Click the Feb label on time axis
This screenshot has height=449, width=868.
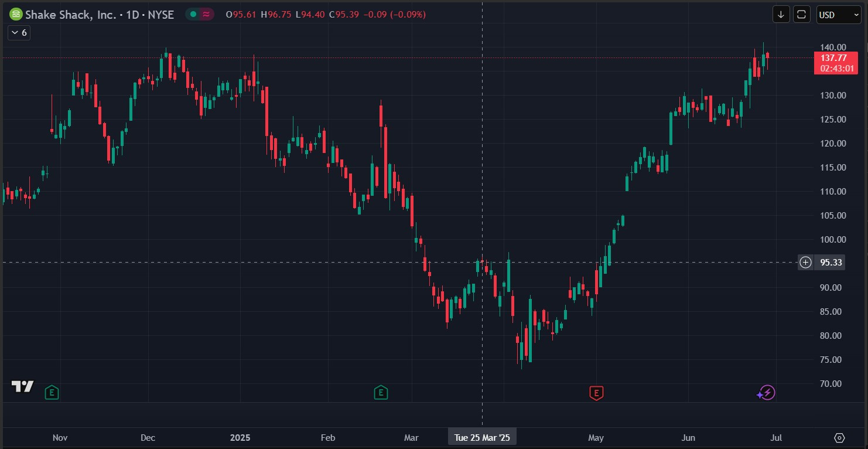point(328,438)
